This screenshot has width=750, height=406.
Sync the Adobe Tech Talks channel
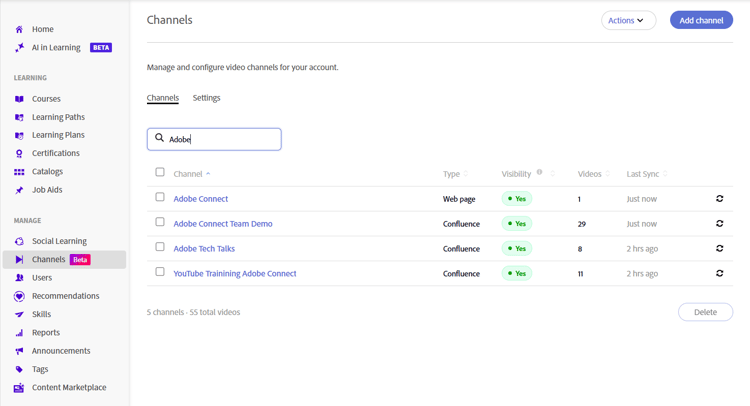719,248
